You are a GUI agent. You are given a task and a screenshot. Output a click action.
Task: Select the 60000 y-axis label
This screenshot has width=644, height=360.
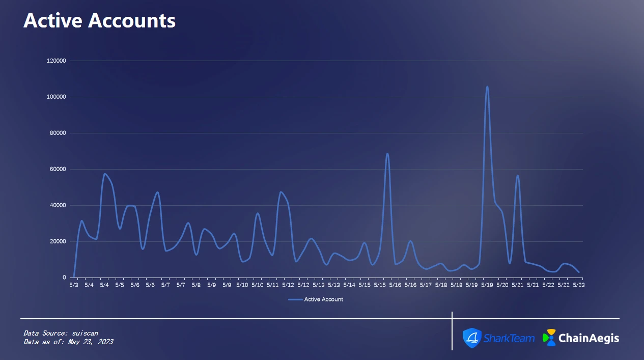pyautogui.click(x=58, y=169)
